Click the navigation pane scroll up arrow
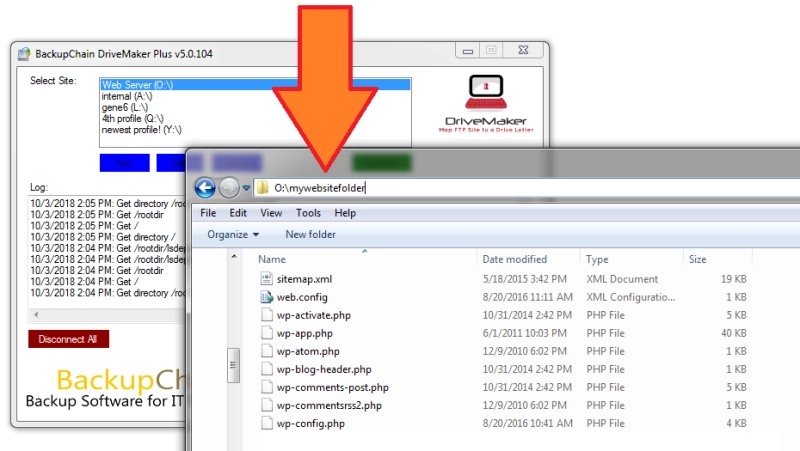The width and height of the screenshot is (800, 451). click(x=234, y=256)
